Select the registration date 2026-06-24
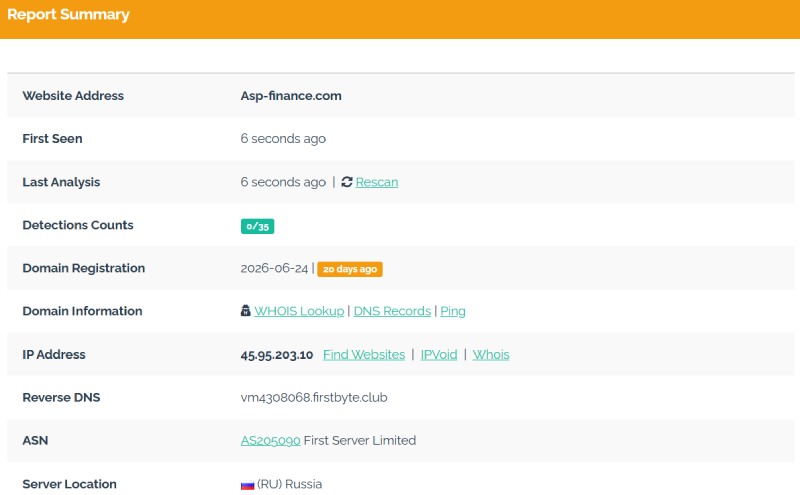The height and width of the screenshot is (495, 800). [274, 268]
